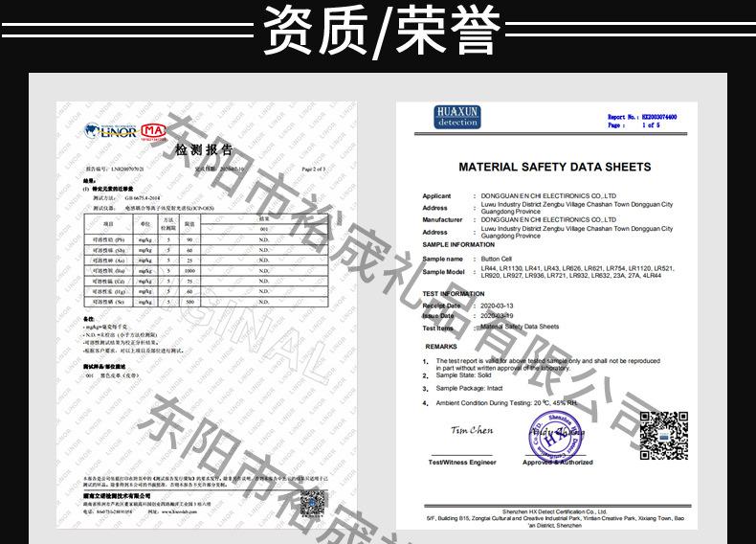Click the HUAXUN detection logo
This screenshot has height=544, width=756.
(456, 117)
